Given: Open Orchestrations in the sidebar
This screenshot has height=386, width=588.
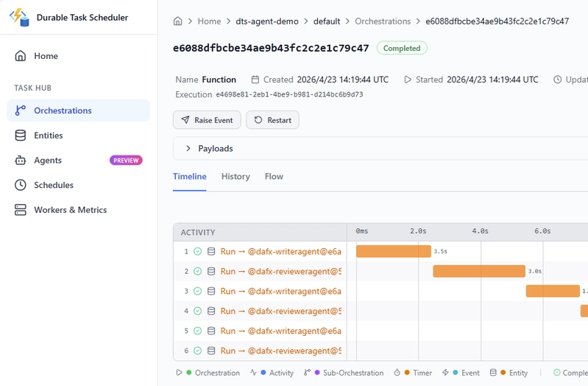Looking at the screenshot, I should click(78, 110).
